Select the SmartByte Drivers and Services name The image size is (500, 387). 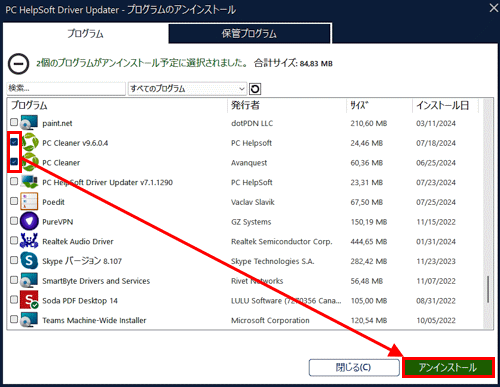pyautogui.click(x=96, y=281)
